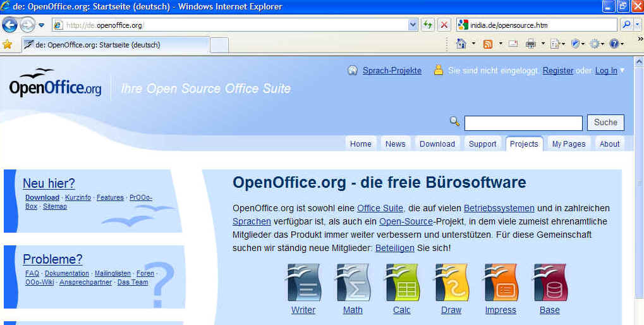Open the Dokumentation link
644x325 pixels.
[x=67, y=273]
